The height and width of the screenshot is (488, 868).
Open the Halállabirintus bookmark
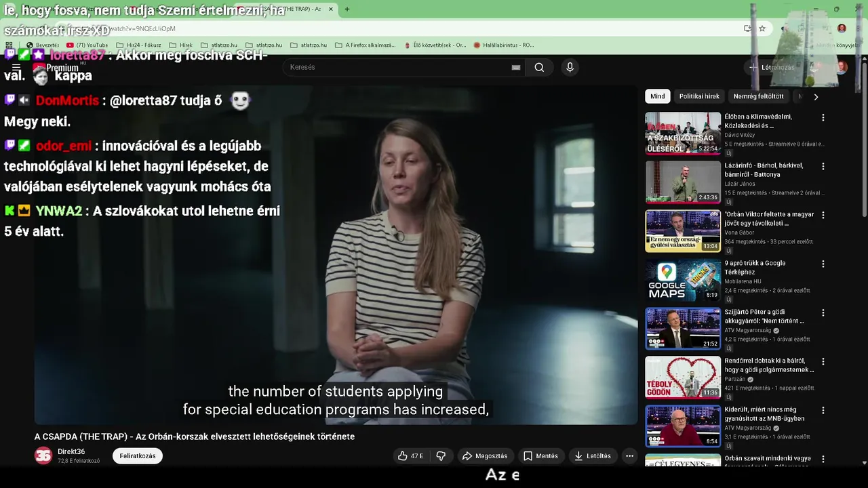(504, 45)
